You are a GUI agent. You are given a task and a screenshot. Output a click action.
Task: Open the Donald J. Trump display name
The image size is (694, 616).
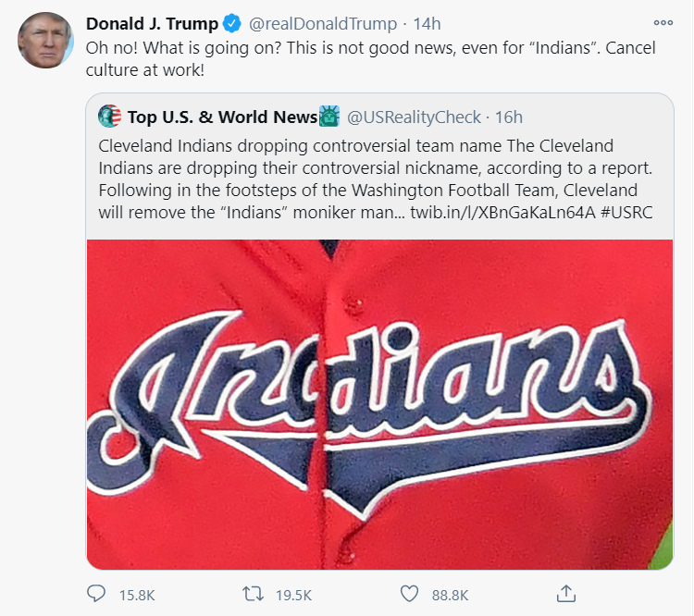[152, 23]
